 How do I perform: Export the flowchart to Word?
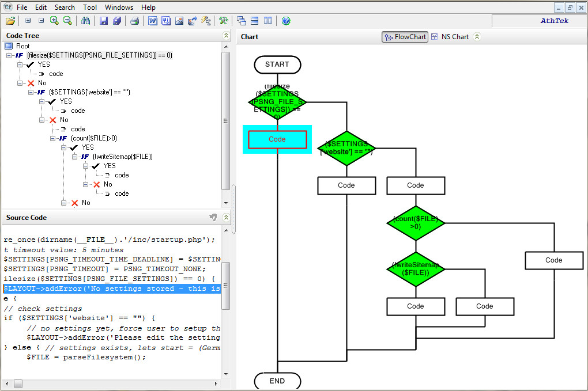coord(153,20)
